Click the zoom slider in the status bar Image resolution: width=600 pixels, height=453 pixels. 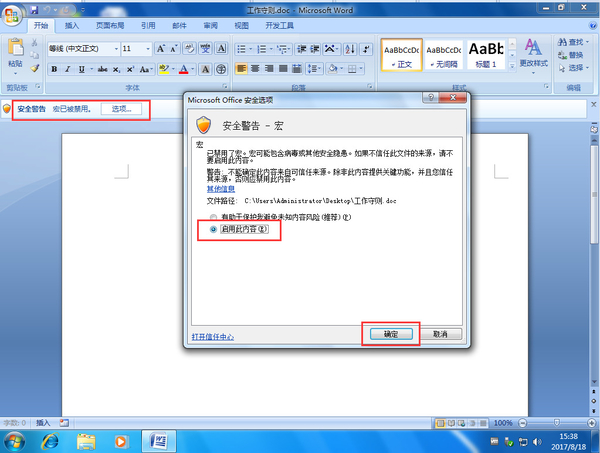[555, 423]
